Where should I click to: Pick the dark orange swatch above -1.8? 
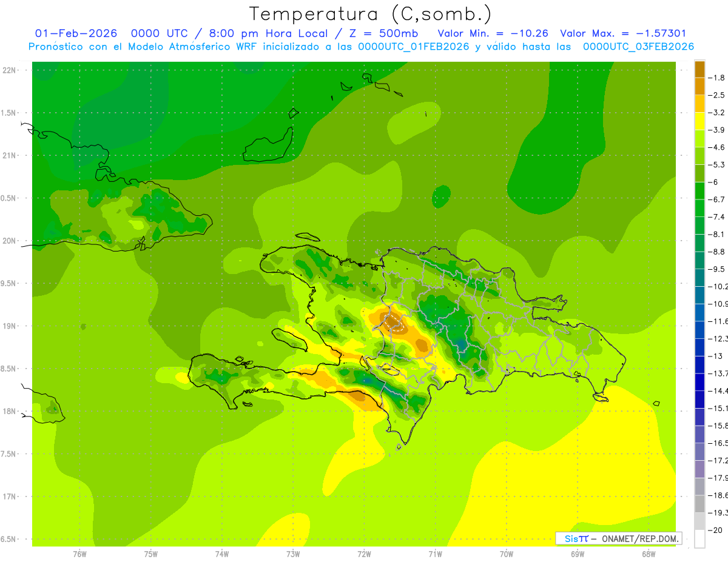click(699, 69)
